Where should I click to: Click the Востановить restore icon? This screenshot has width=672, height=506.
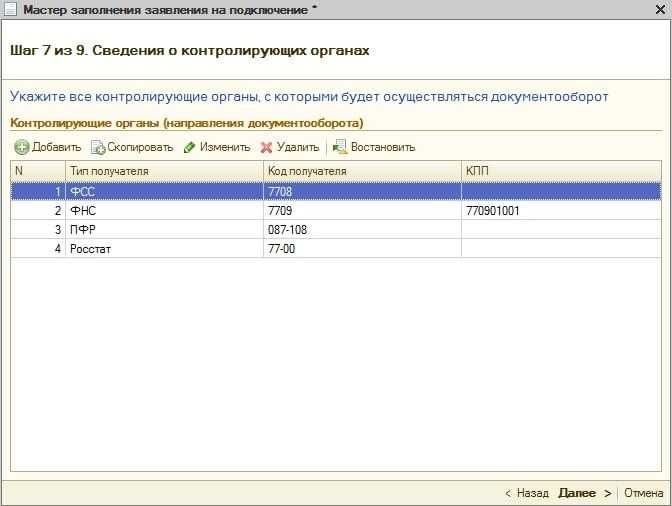(340, 147)
